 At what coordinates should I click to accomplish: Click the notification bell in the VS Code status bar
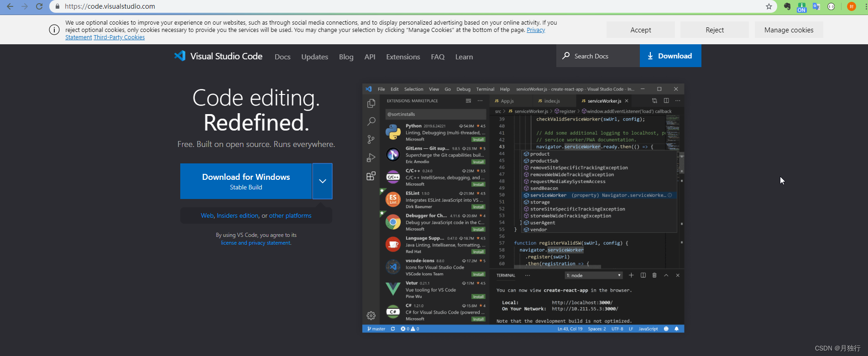(x=676, y=329)
